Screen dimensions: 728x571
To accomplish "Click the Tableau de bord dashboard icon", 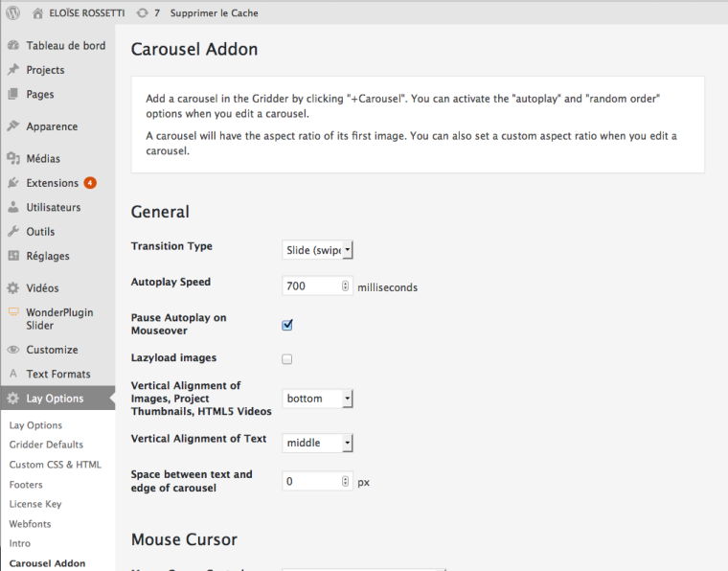I will point(13,46).
